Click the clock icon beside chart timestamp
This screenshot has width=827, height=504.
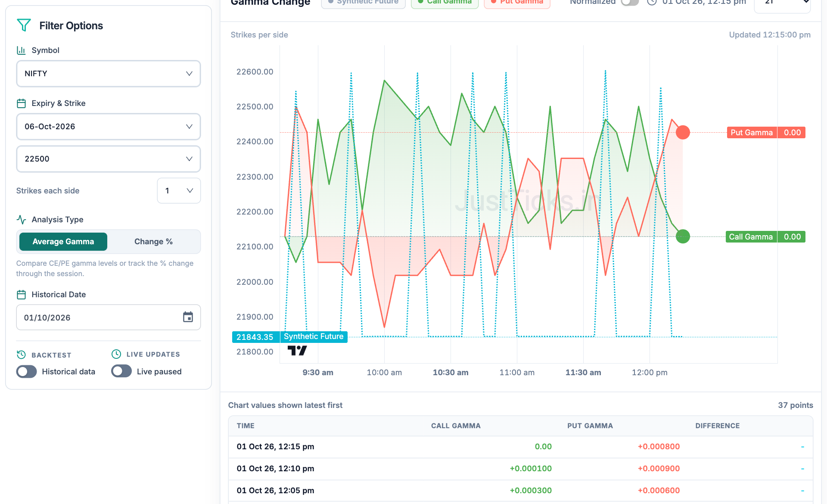pos(652,2)
